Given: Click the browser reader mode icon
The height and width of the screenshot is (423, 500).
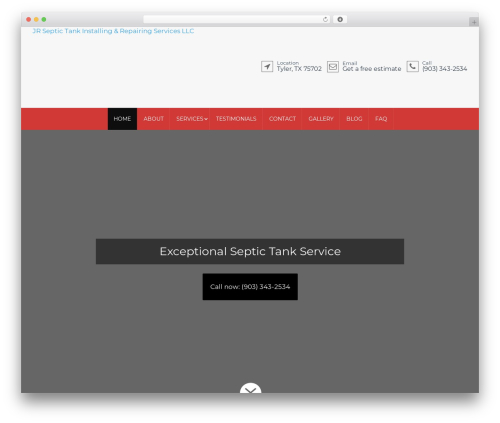Looking at the screenshot, I should point(340,19).
